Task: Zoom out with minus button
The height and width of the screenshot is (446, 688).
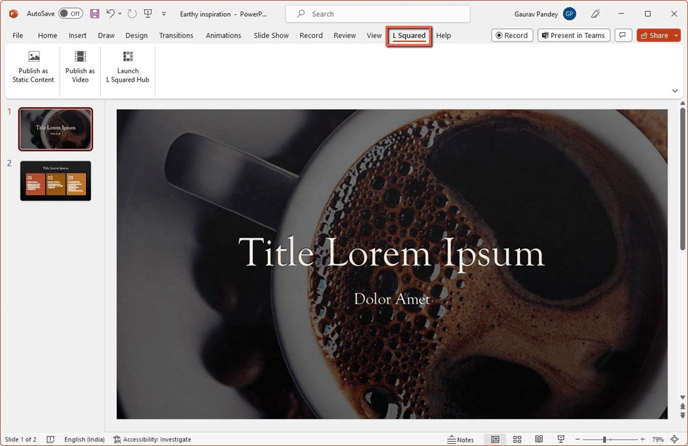Action: [x=577, y=439]
